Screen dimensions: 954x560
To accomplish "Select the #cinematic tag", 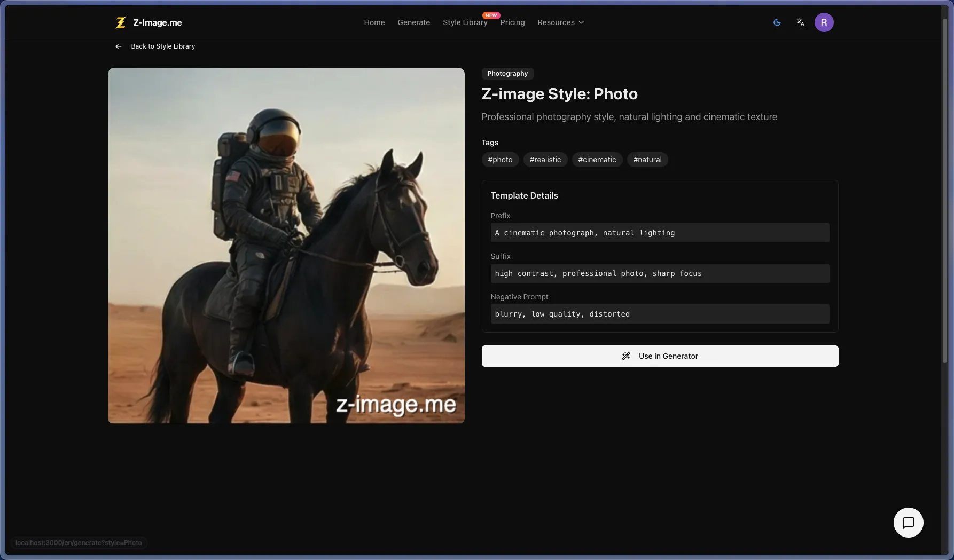I will (x=597, y=160).
